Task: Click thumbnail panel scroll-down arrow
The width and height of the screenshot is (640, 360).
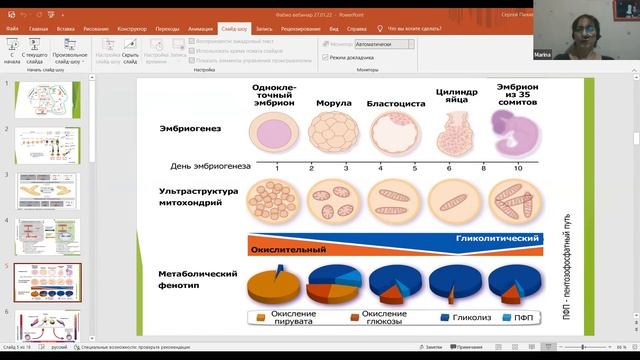Action: tap(92, 338)
